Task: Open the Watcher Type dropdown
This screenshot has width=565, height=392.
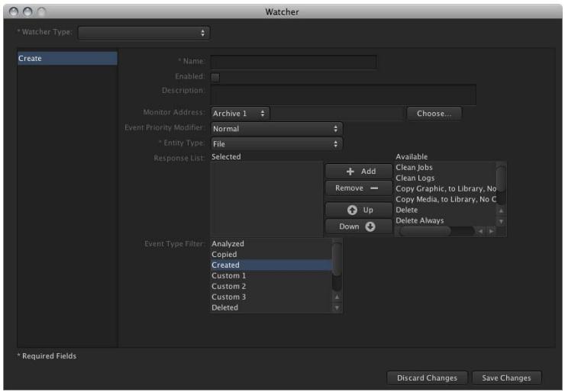Action: click(x=144, y=33)
